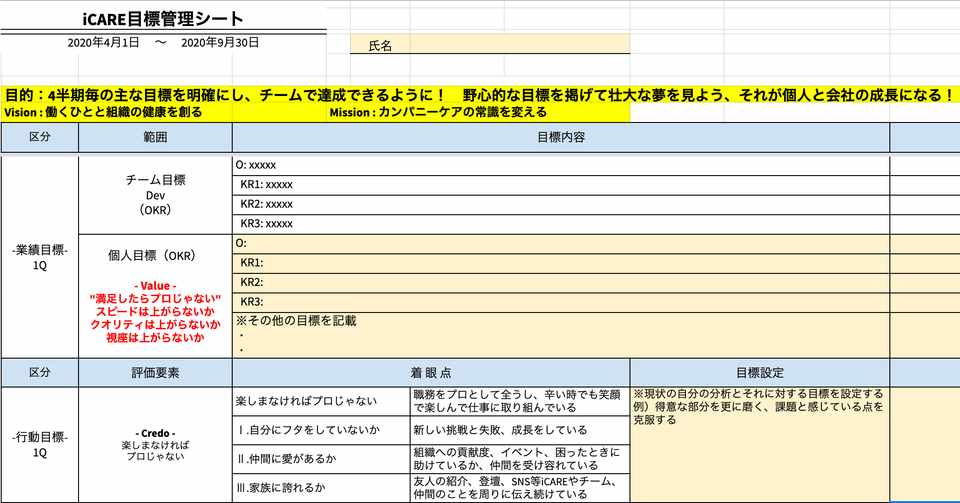Click the 目標設定 input area with ※現状の自分の分析
The height and width of the screenshot is (503, 960).
coord(760,445)
